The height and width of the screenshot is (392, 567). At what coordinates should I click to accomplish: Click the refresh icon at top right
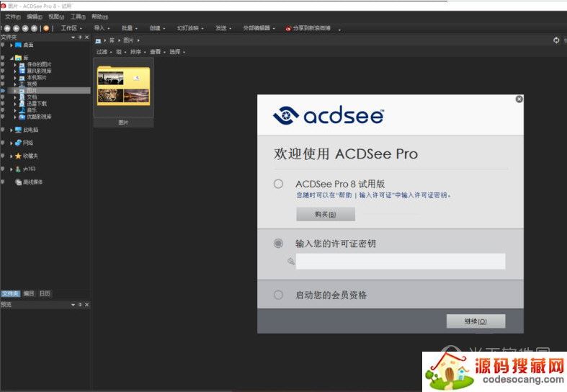point(556,40)
